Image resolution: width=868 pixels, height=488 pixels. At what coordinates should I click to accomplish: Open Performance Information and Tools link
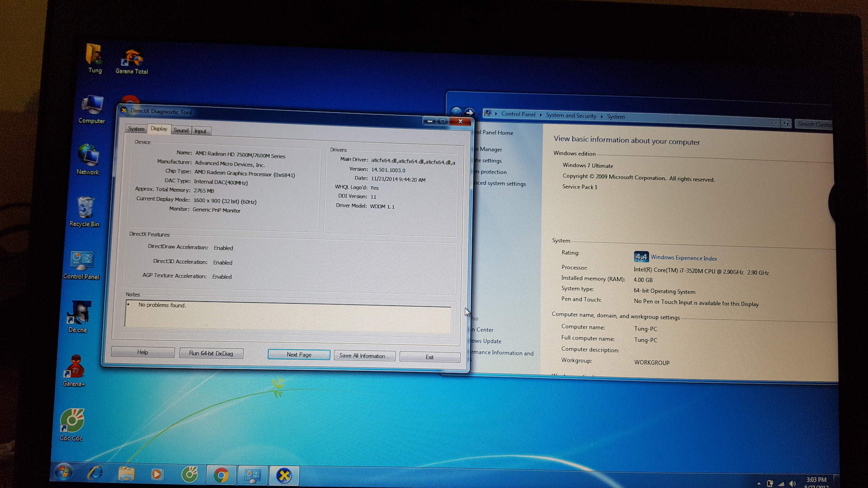pyautogui.click(x=502, y=353)
